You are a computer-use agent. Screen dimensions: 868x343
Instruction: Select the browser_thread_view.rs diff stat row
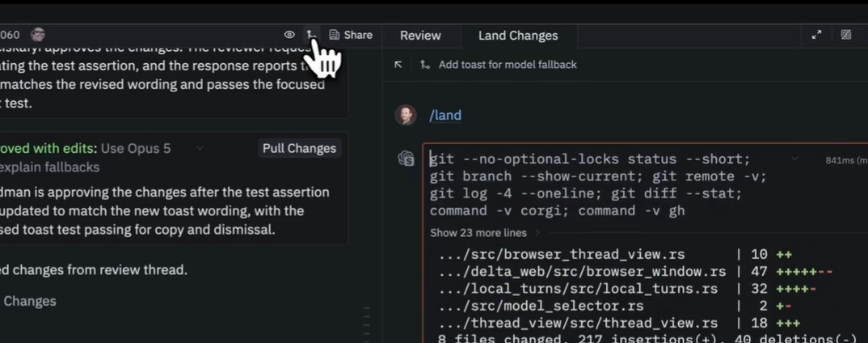[x=615, y=254]
